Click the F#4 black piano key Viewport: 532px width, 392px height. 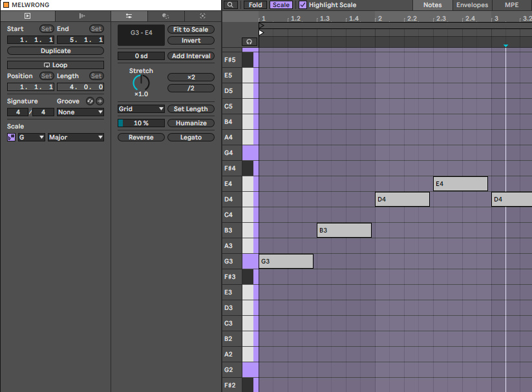[248, 168]
